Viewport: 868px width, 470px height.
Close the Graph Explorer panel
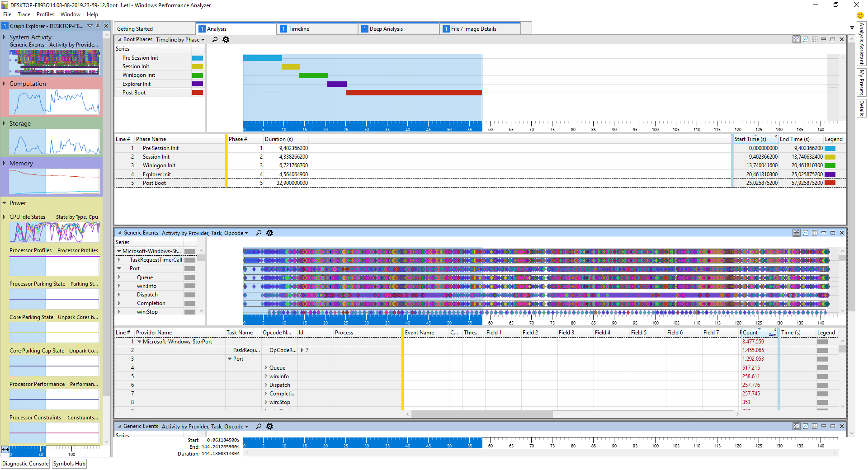click(106, 26)
